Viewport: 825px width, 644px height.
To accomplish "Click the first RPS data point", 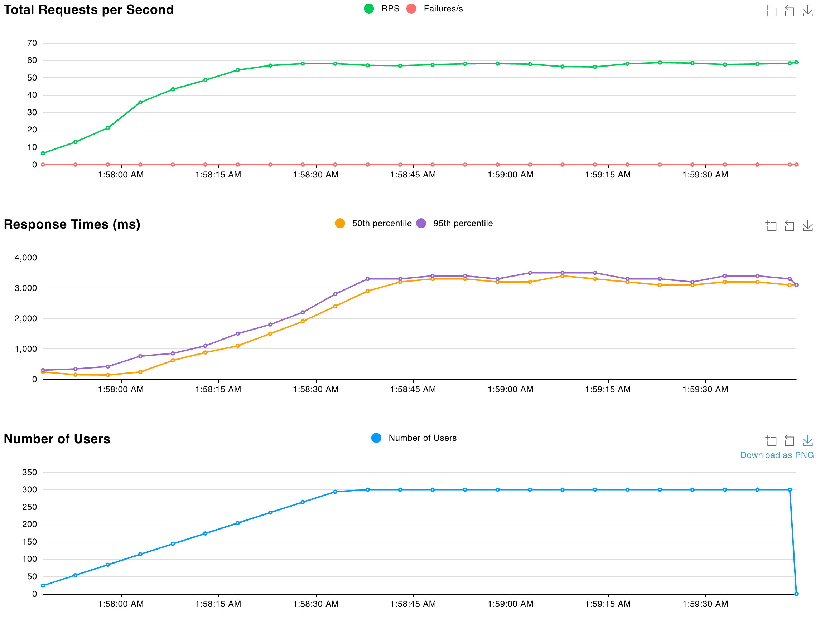I will click(x=43, y=153).
